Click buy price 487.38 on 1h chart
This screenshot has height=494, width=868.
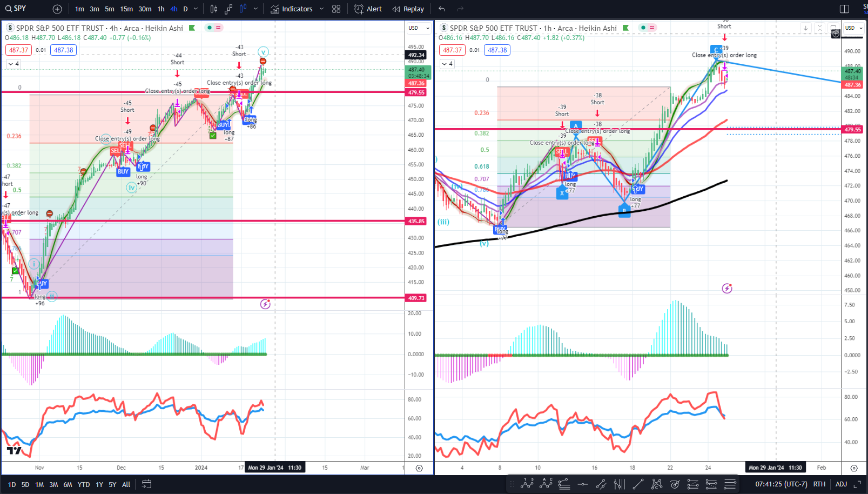(497, 50)
